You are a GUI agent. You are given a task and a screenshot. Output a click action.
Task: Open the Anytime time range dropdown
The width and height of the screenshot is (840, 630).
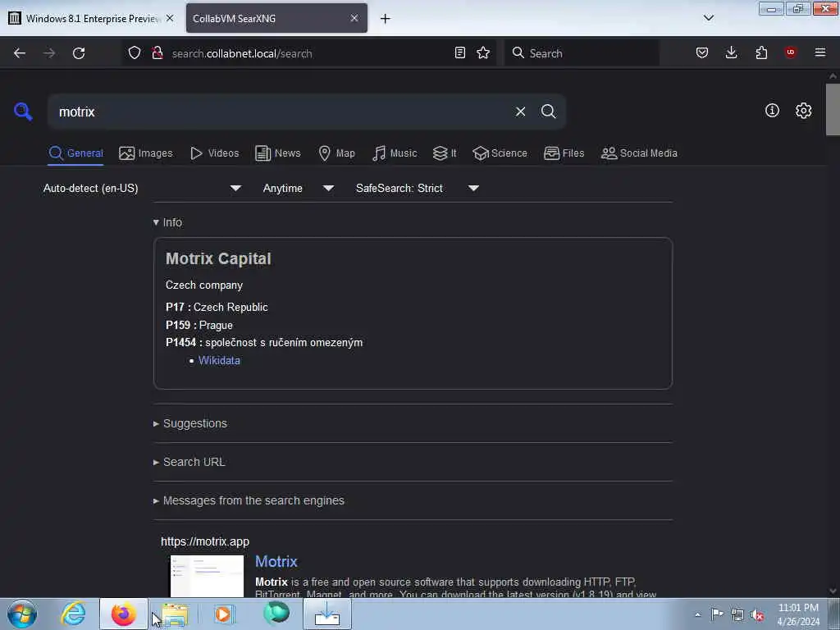(299, 188)
